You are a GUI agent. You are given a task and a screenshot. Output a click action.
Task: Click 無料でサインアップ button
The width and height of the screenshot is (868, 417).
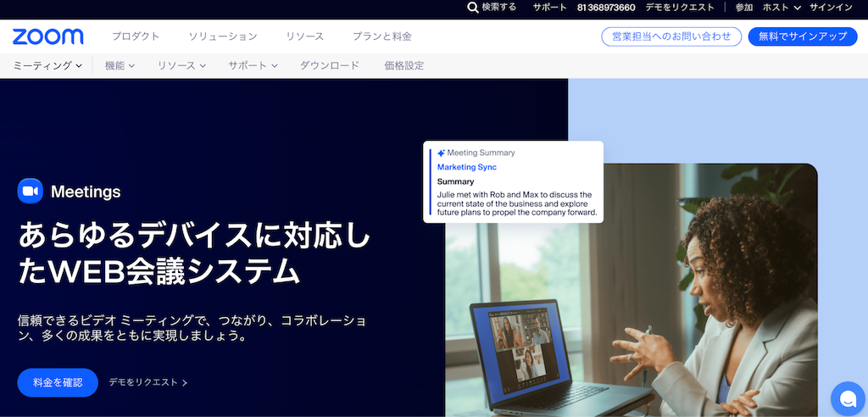point(803,36)
